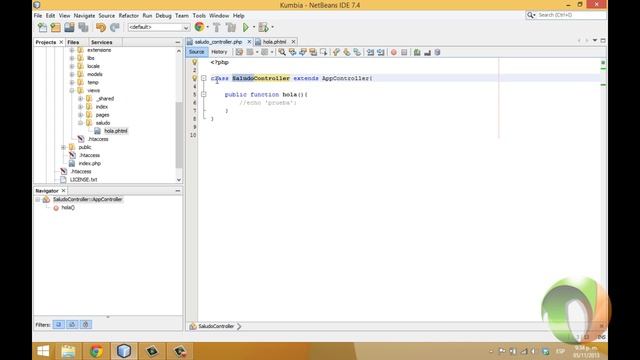Toggle the third Navigator filter button
640x360 pixels.
tap(85, 324)
